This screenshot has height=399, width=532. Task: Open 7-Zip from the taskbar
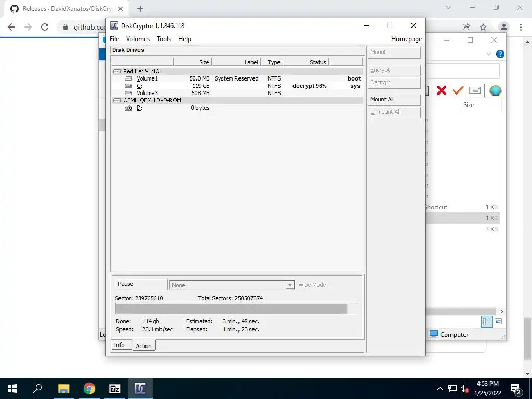click(x=115, y=389)
